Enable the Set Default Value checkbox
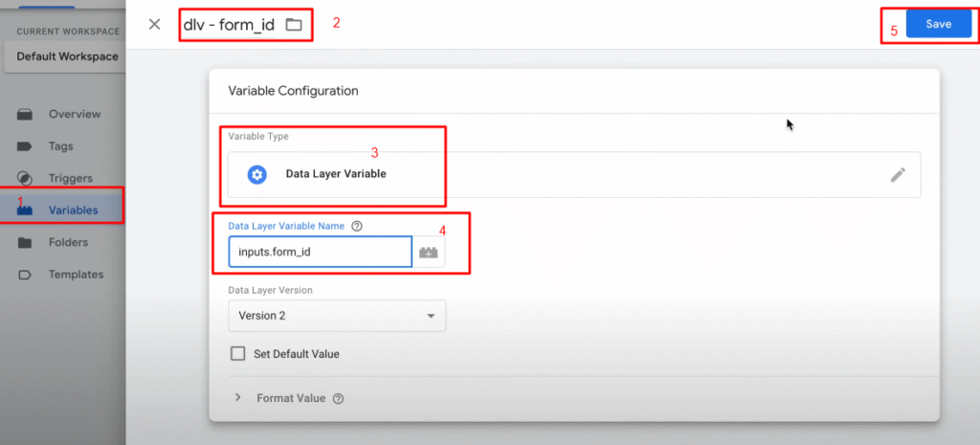The width and height of the screenshot is (980, 445). (238, 354)
